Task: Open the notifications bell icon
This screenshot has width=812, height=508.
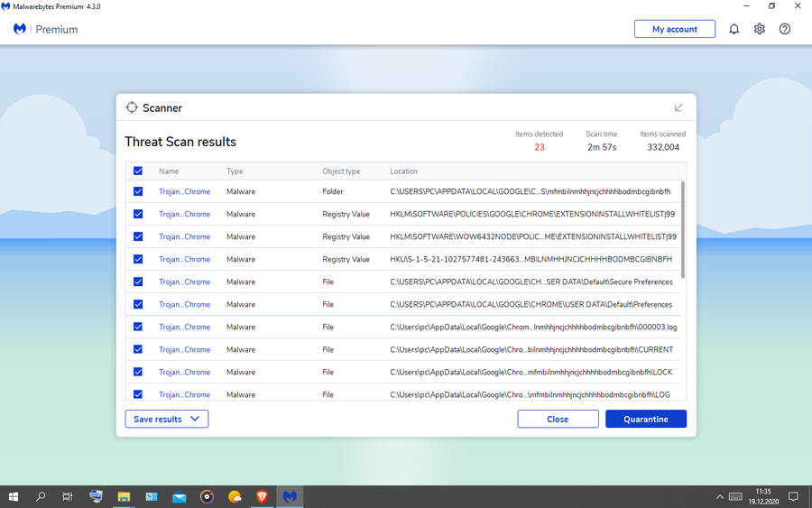Action: 734,29
